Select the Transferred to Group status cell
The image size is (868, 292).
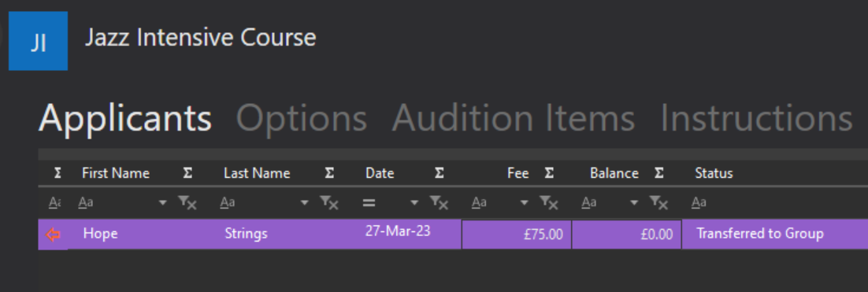[775, 234]
